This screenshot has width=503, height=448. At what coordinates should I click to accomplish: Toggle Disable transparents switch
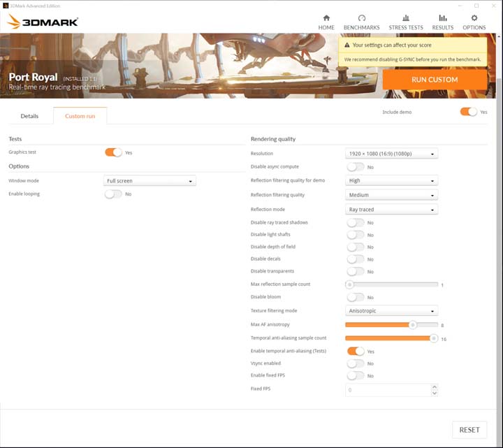(356, 271)
